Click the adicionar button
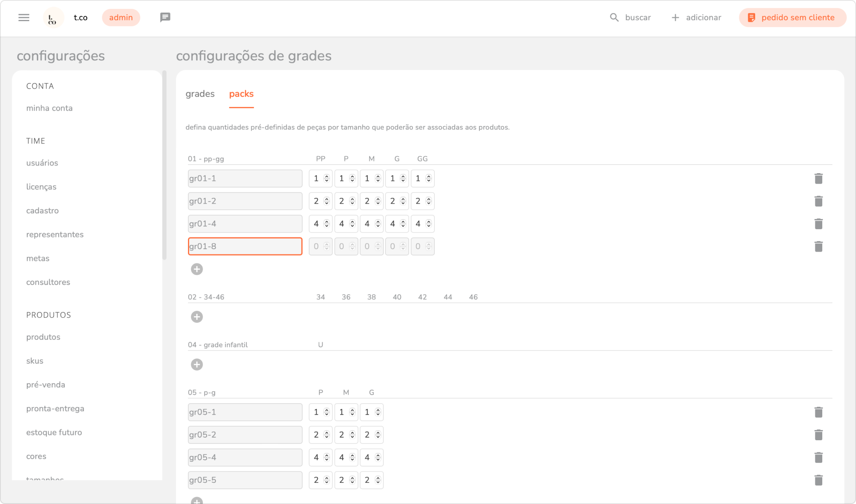The image size is (856, 504). tap(696, 17)
